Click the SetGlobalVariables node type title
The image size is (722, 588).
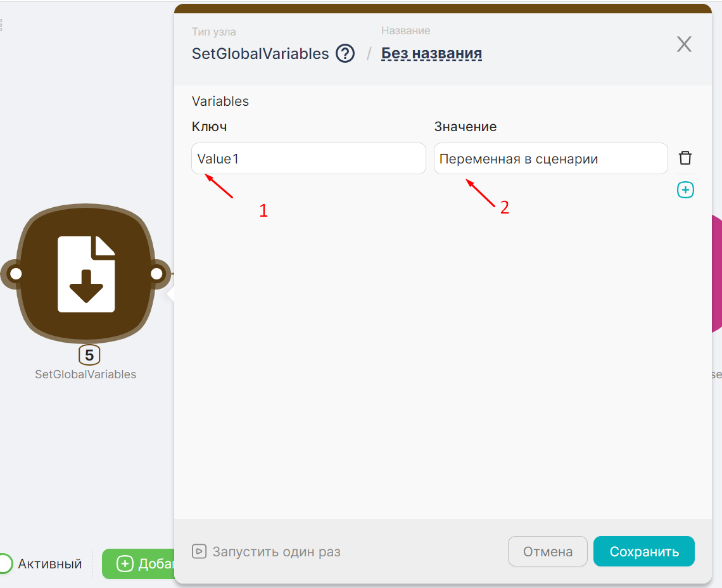[260, 53]
